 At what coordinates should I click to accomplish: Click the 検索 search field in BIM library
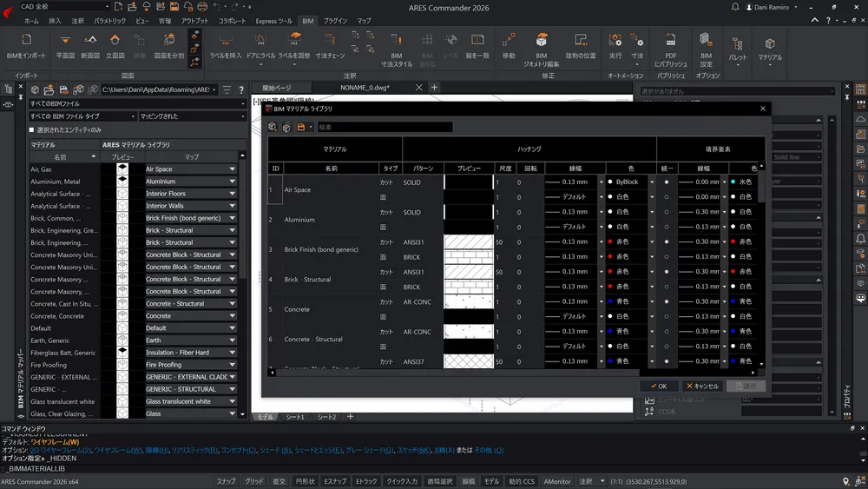tap(385, 127)
